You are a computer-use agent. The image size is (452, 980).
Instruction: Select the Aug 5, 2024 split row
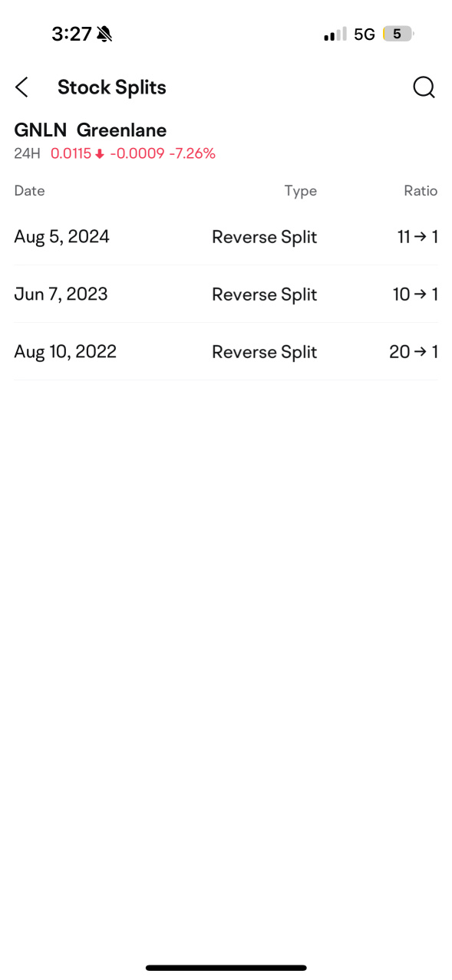pyautogui.click(x=226, y=237)
